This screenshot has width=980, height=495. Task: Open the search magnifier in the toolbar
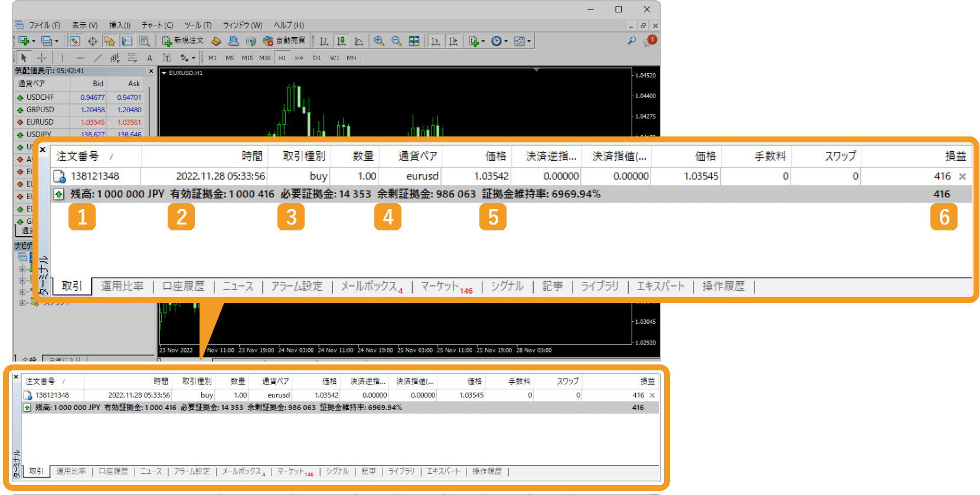click(632, 41)
